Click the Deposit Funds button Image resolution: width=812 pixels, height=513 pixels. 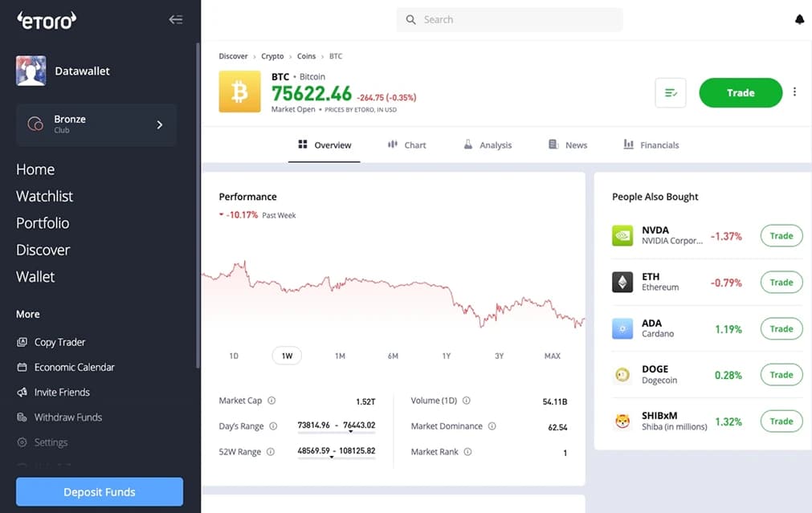[x=100, y=492]
